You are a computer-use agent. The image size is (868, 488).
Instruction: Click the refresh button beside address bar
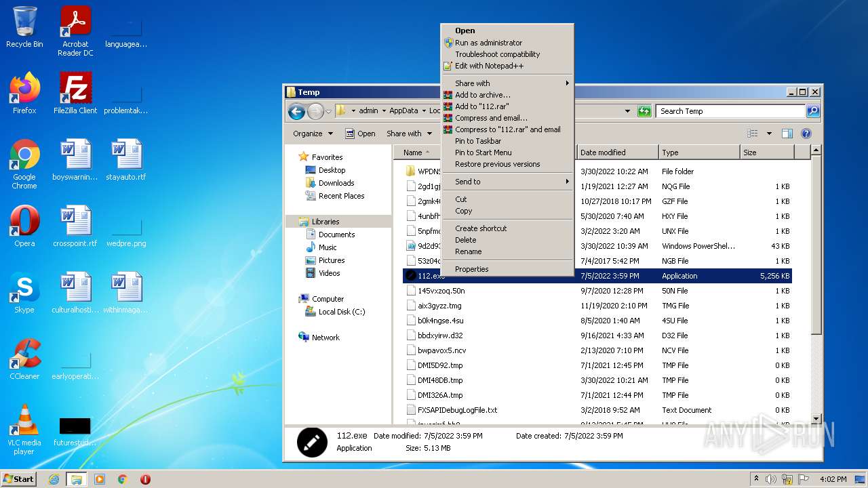click(x=644, y=111)
